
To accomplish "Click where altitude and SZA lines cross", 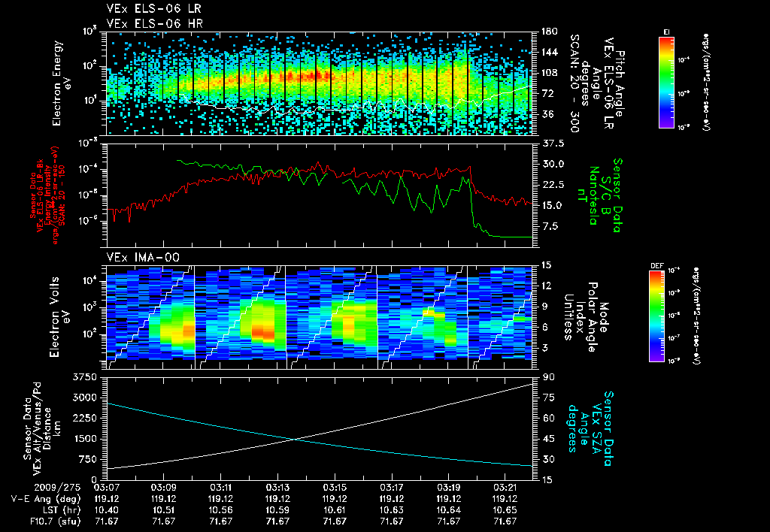I will pyautogui.click(x=294, y=439).
